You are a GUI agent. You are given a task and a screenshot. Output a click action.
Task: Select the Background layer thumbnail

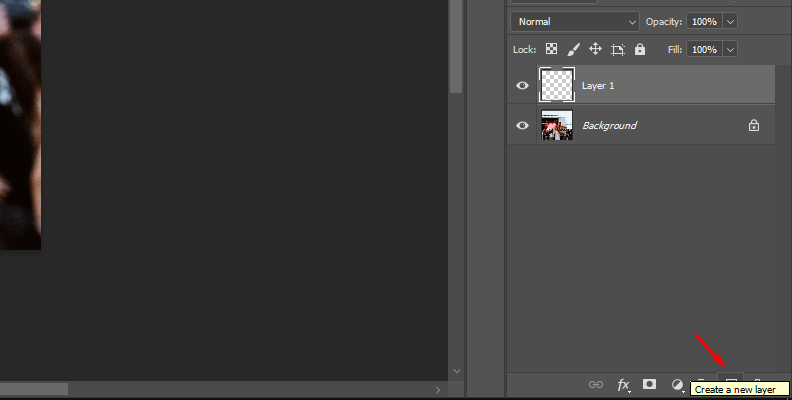coord(557,125)
